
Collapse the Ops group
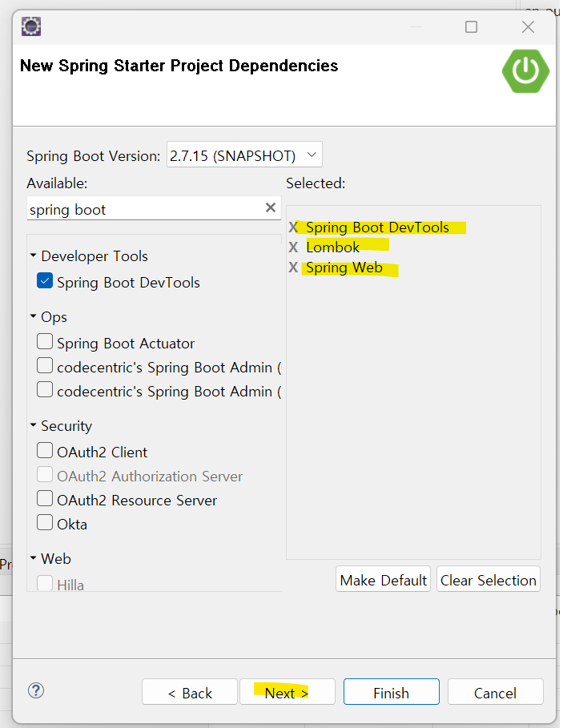pos(34,316)
